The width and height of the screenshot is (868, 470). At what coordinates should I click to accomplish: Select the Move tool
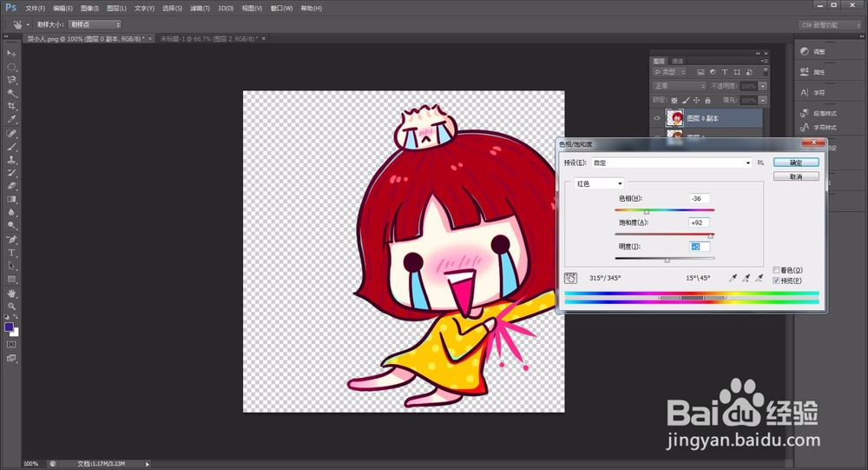coord(11,53)
